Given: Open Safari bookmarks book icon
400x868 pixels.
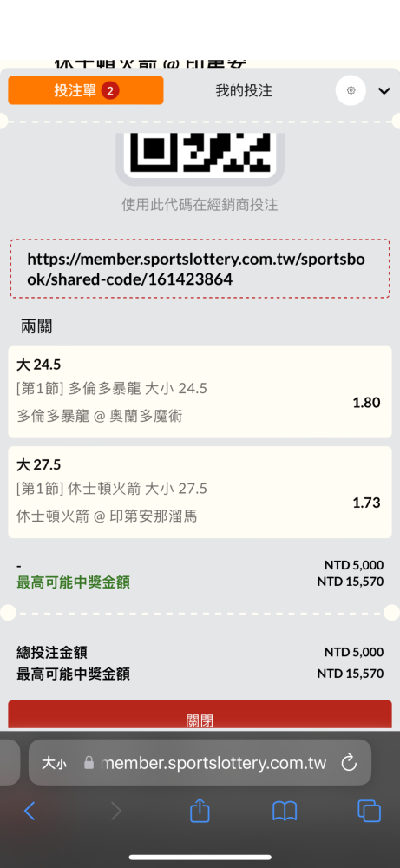Looking at the screenshot, I should [x=285, y=811].
